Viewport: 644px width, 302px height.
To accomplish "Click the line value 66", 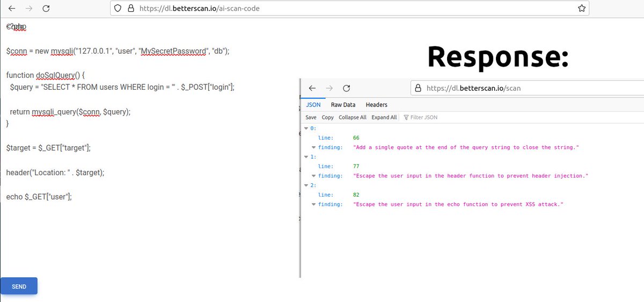I will [356, 138].
